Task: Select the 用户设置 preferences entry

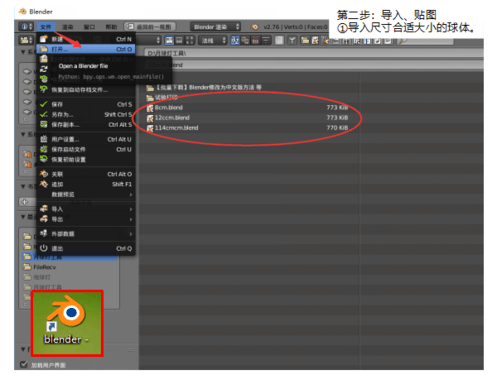Action: [86, 139]
